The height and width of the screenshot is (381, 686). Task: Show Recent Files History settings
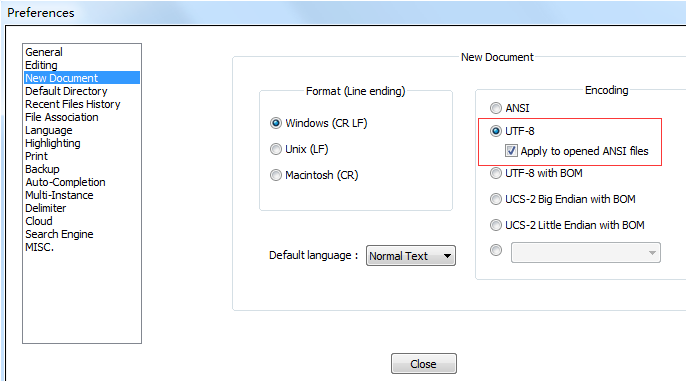click(73, 104)
